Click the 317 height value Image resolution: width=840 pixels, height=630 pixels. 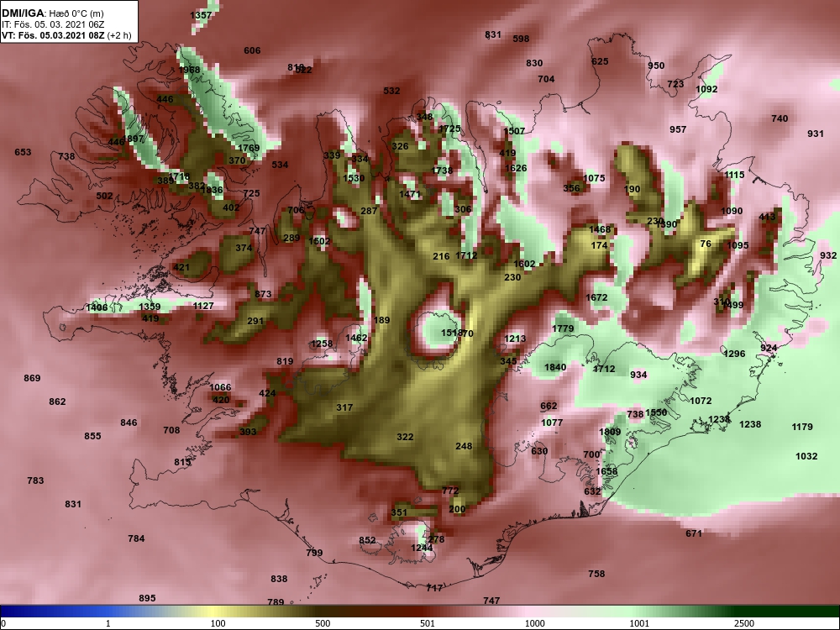pyautogui.click(x=344, y=407)
